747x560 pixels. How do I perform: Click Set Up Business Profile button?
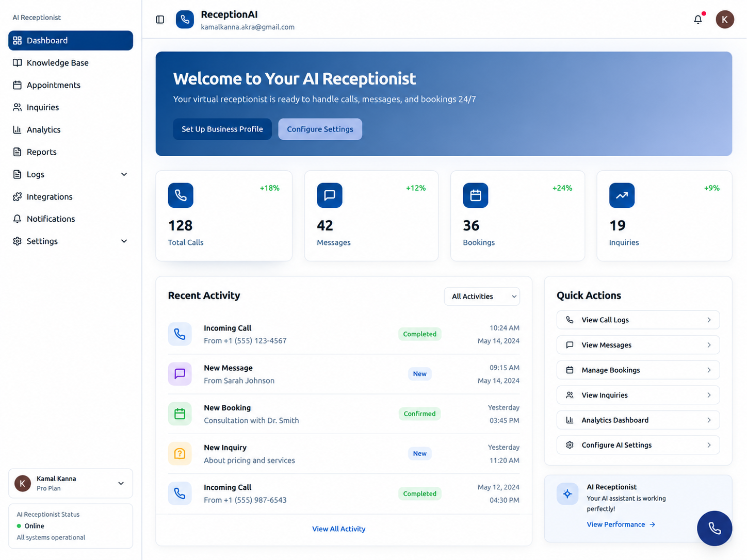(222, 129)
